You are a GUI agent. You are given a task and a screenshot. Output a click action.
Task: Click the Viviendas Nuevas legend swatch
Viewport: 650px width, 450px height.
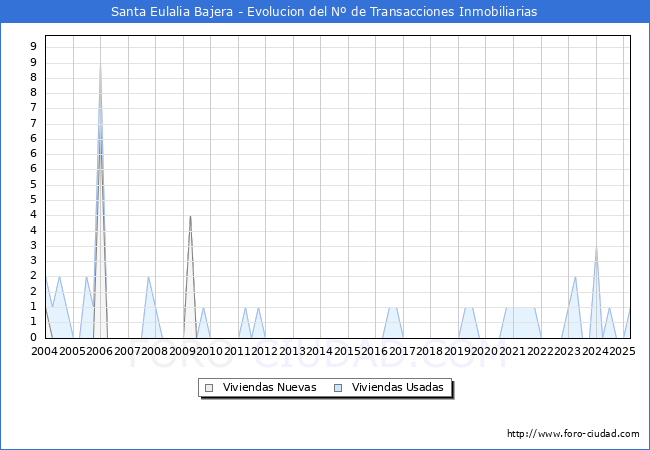(x=209, y=388)
